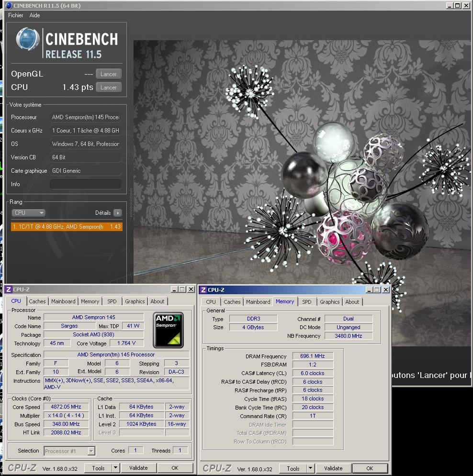Open the Fichier menu in Cinebench
The height and width of the screenshot is (476, 473).
coord(15,15)
